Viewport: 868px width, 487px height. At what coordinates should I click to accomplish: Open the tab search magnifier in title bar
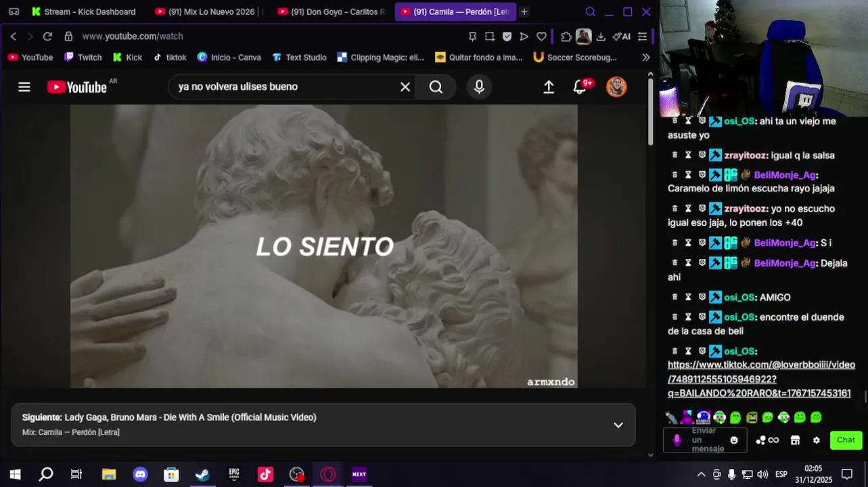tap(590, 11)
